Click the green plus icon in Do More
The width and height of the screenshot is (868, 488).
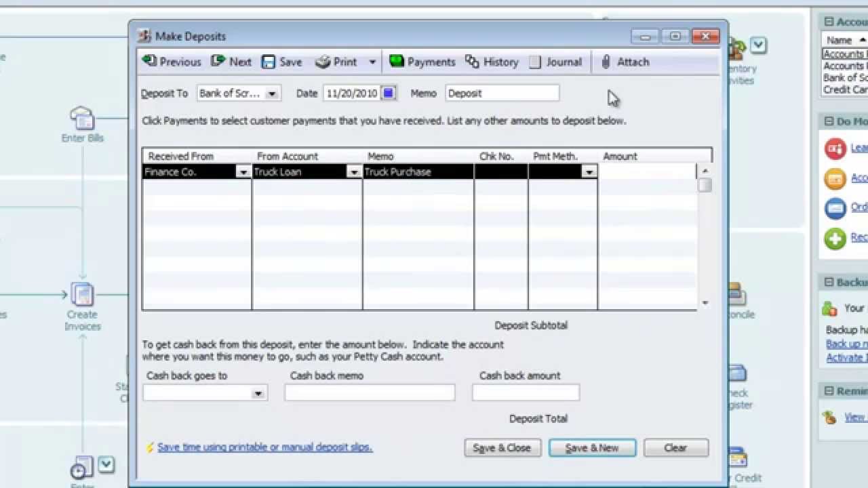pyautogui.click(x=835, y=238)
